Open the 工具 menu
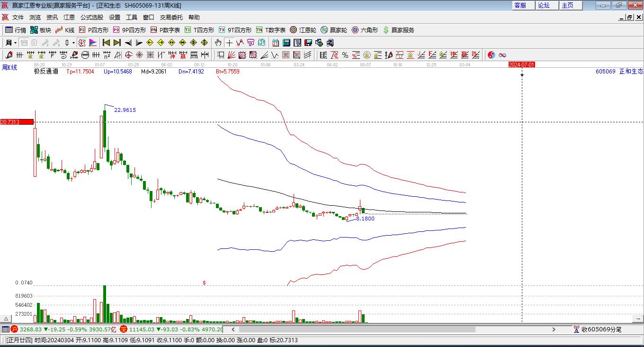Image resolution: width=644 pixels, height=347 pixels. pyautogui.click(x=132, y=17)
